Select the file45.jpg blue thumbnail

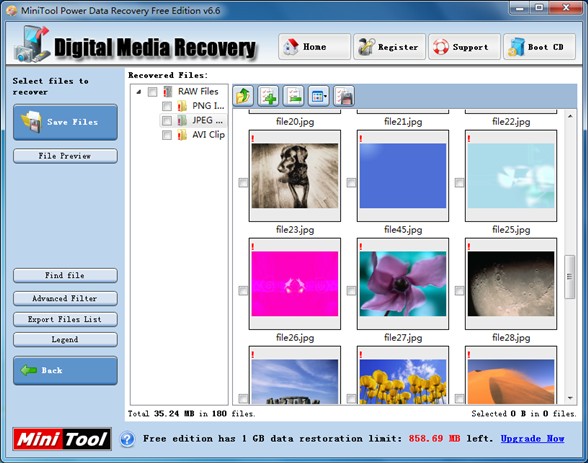point(403,175)
